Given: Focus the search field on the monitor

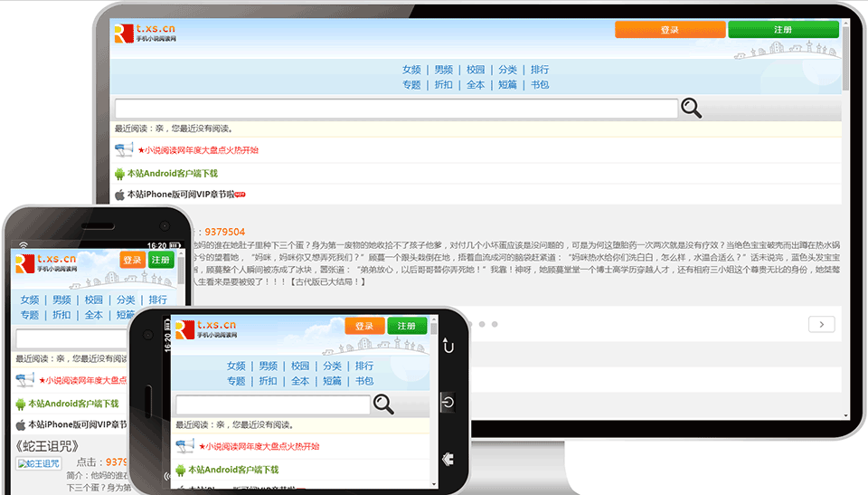Looking at the screenshot, I should (396, 108).
